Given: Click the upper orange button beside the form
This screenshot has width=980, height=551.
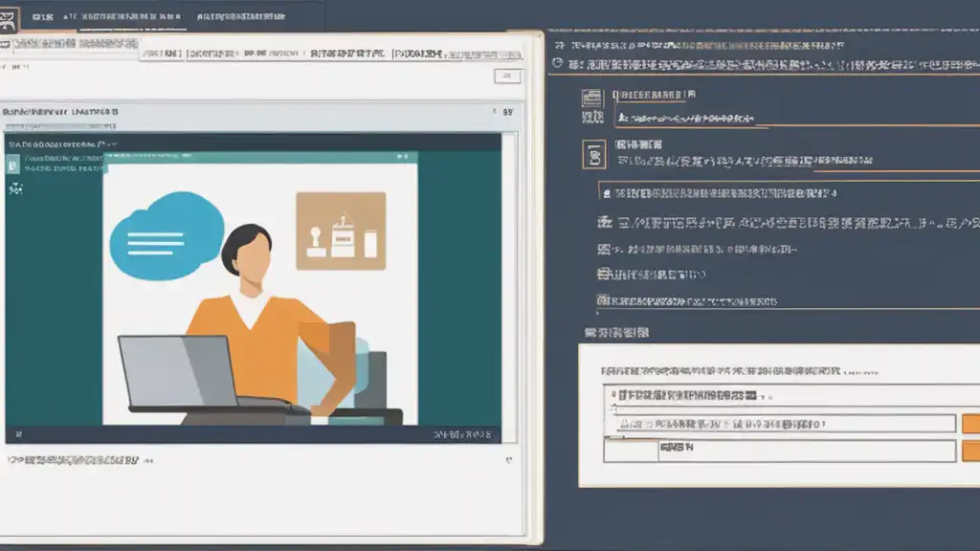Looking at the screenshot, I should [970, 424].
